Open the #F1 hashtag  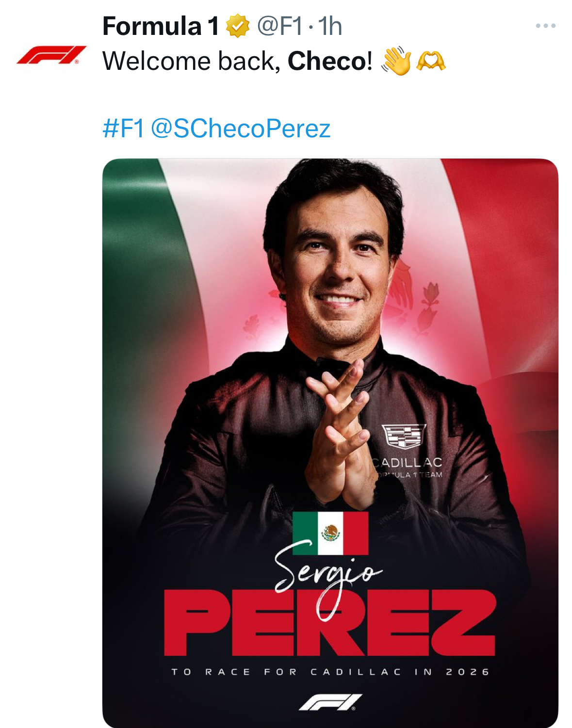[x=123, y=129]
